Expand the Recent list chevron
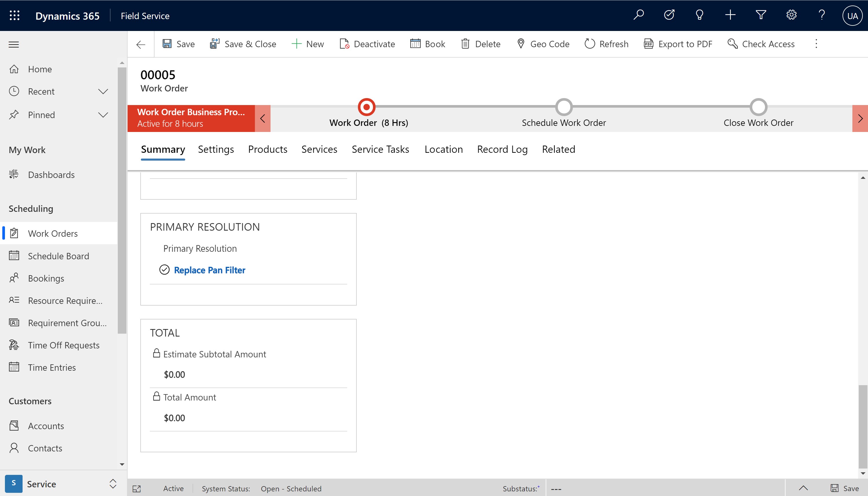The height and width of the screenshot is (496, 868). 103,92
